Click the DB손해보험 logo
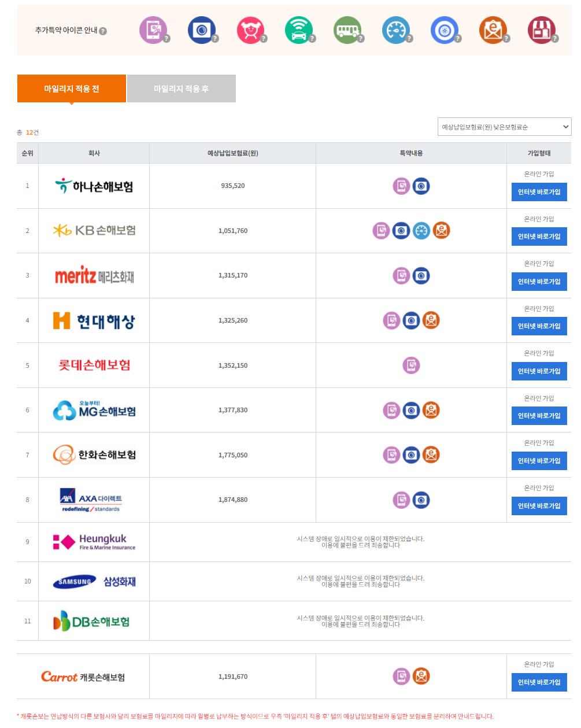 [91, 621]
